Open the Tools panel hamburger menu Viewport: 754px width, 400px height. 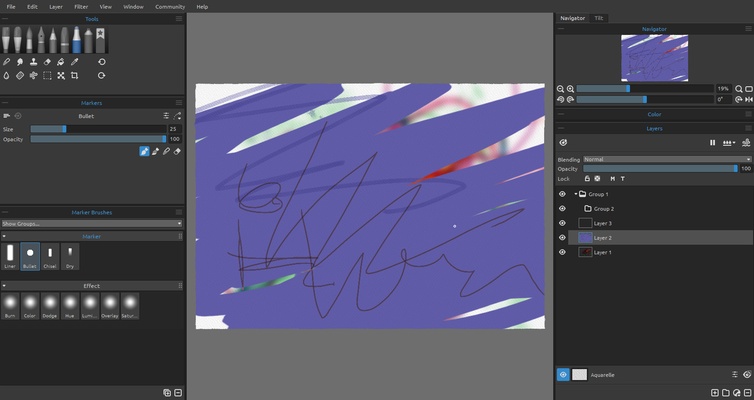[179, 19]
